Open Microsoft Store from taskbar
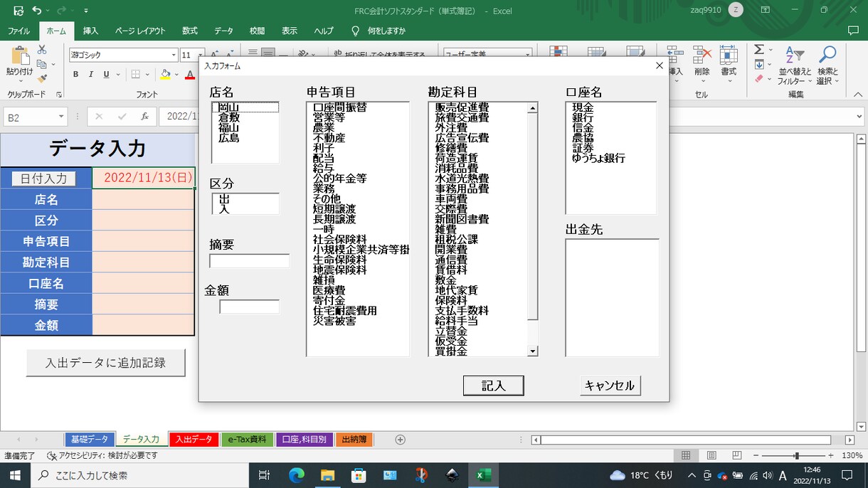Screen dimensions: 868x488 coord(359,474)
